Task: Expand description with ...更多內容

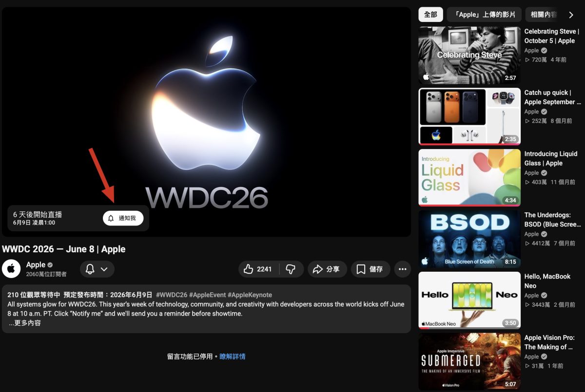Action: click(x=25, y=323)
